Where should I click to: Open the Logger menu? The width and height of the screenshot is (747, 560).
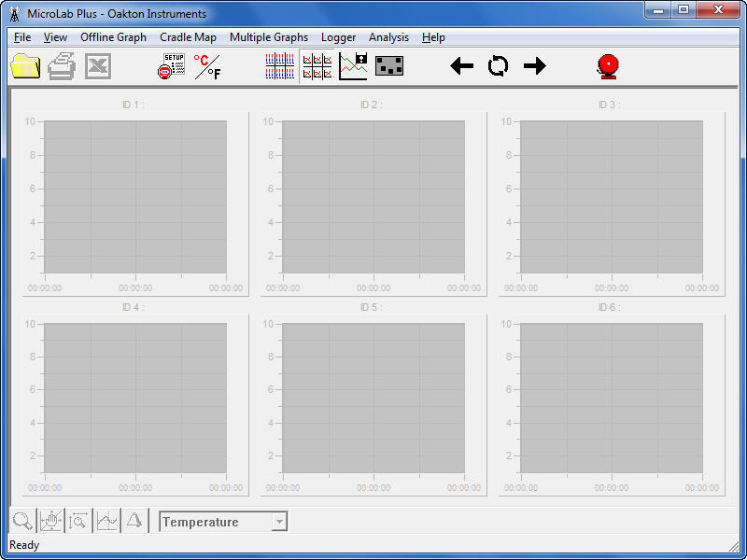[338, 37]
